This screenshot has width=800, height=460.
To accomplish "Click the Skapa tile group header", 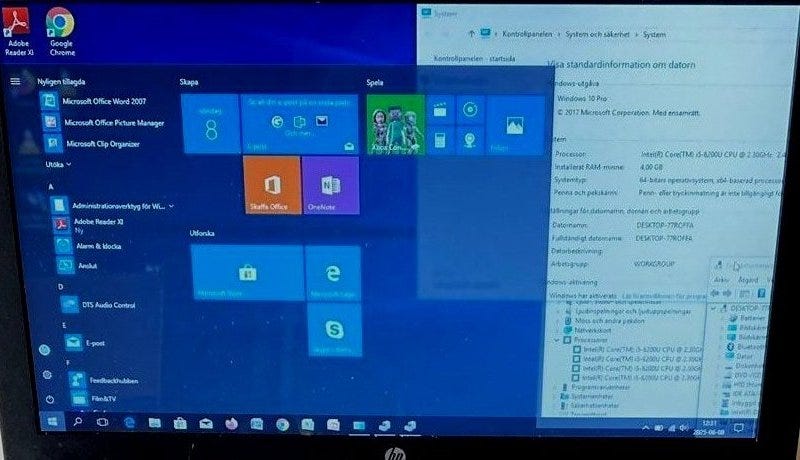I will coord(189,82).
